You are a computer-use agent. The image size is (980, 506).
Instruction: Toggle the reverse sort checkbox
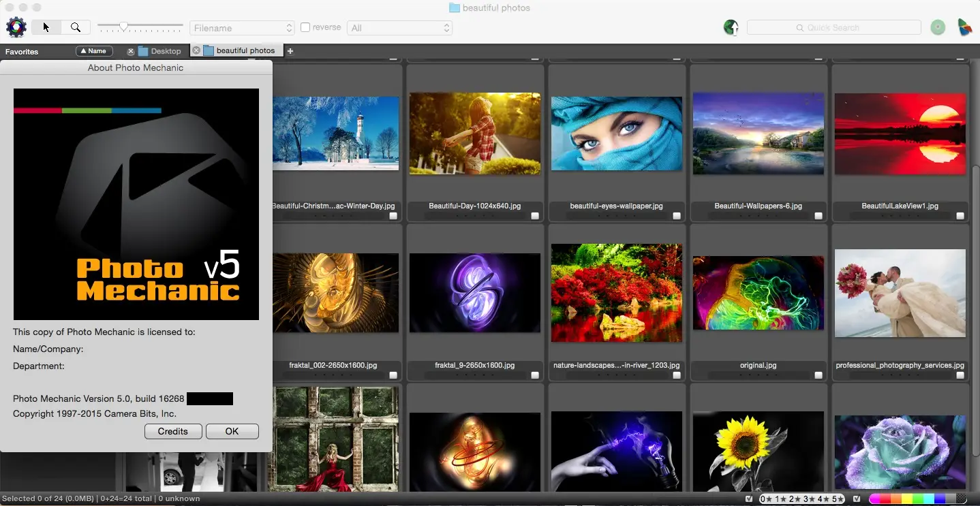pos(305,27)
